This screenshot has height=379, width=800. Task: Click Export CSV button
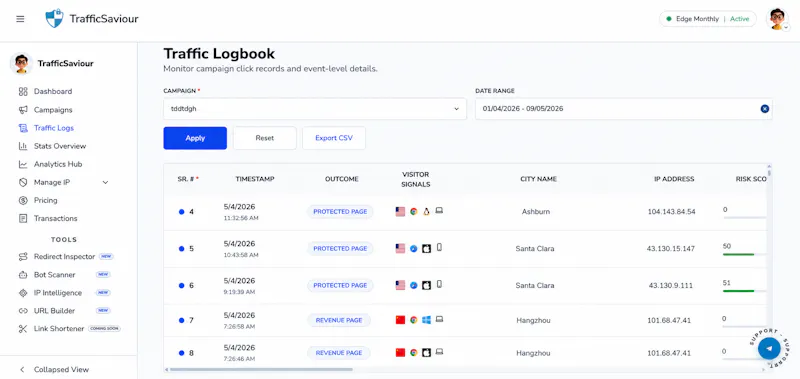(x=334, y=138)
